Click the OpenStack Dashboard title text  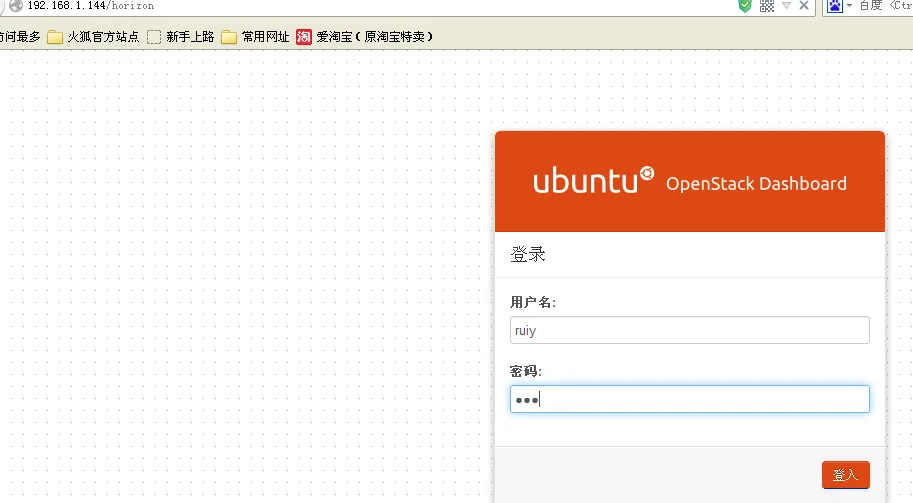[x=756, y=183]
